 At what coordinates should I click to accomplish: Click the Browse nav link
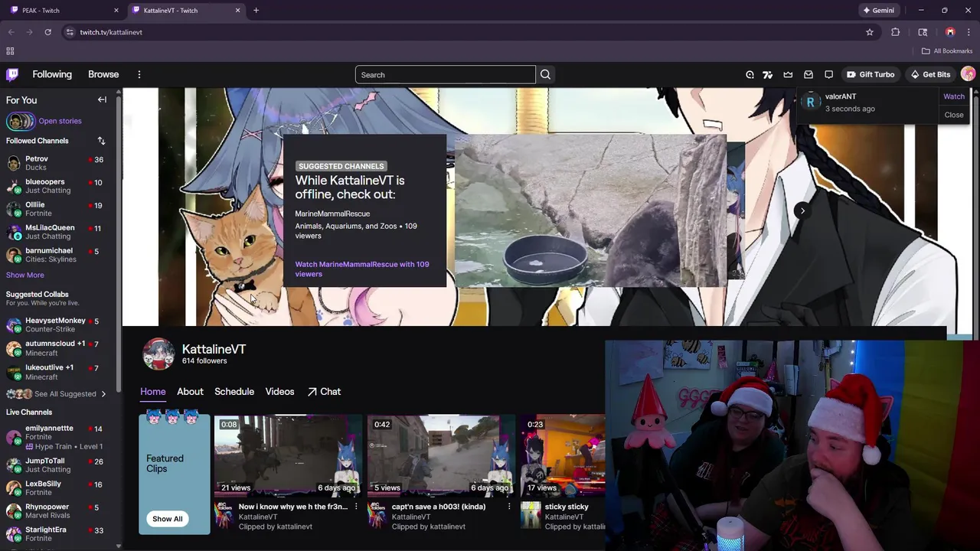point(103,74)
